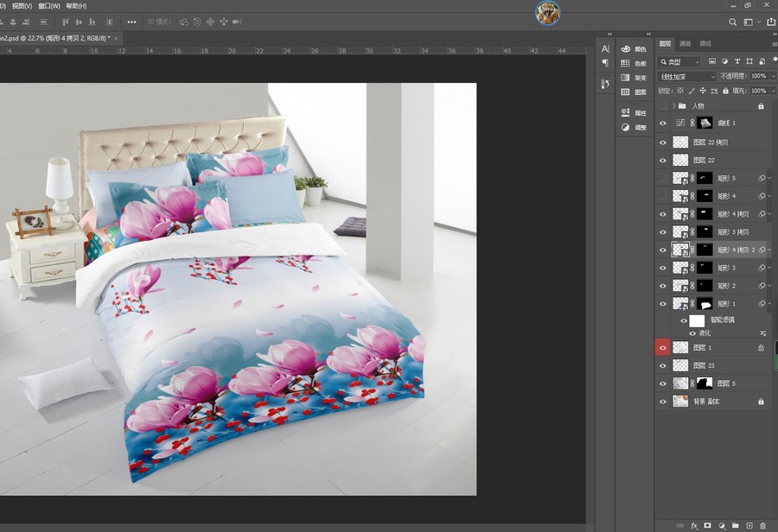The image size is (778, 532).
Task: Create a new layer
Action: [x=749, y=526]
